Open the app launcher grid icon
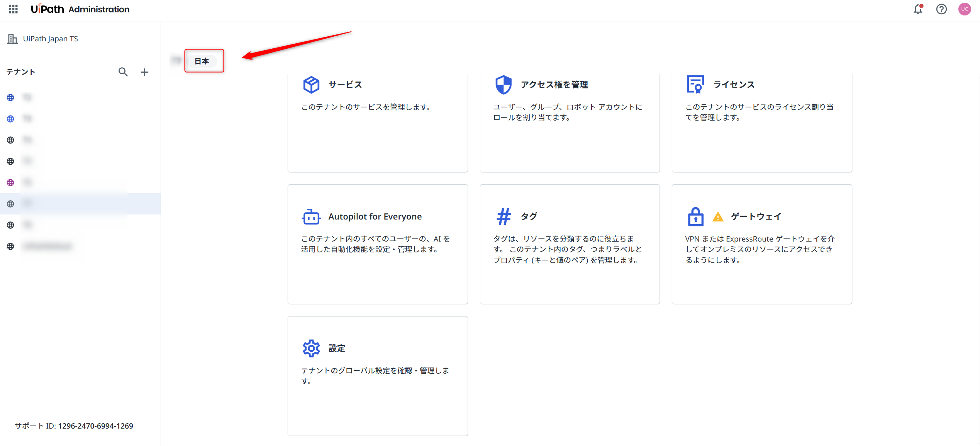The image size is (980, 446). tap(13, 9)
